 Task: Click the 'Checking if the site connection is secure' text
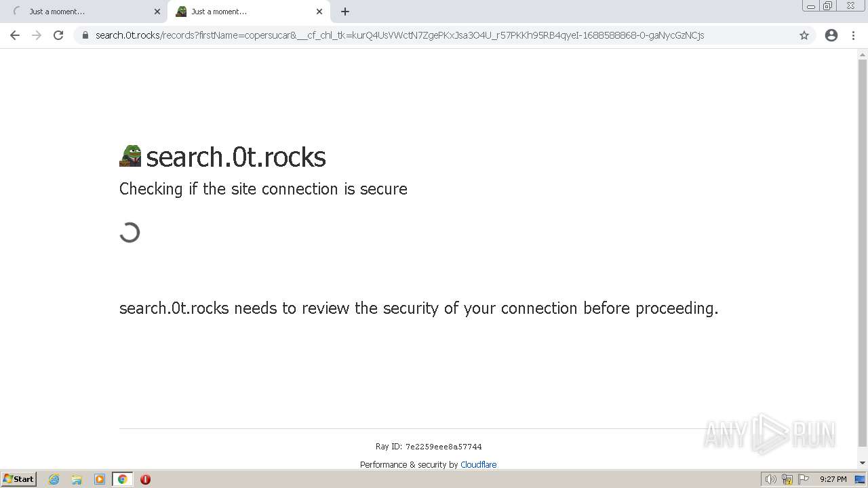[263, 188]
